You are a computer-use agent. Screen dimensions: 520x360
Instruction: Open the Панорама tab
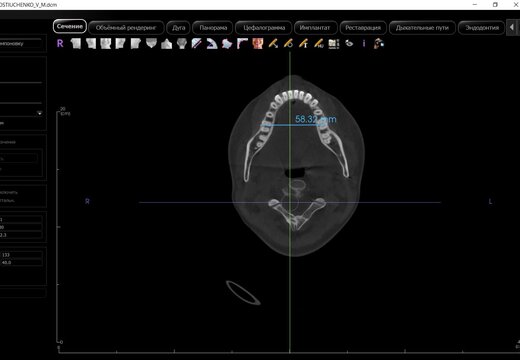pyautogui.click(x=213, y=28)
